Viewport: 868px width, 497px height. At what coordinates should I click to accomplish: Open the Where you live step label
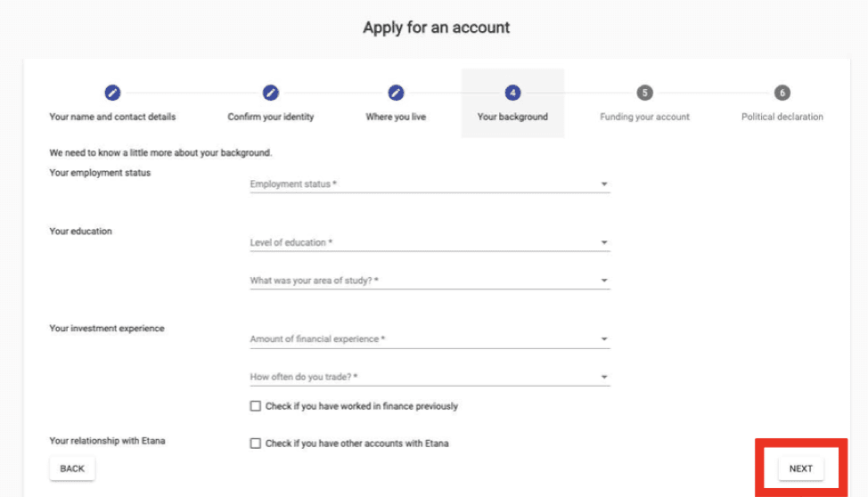click(x=396, y=117)
